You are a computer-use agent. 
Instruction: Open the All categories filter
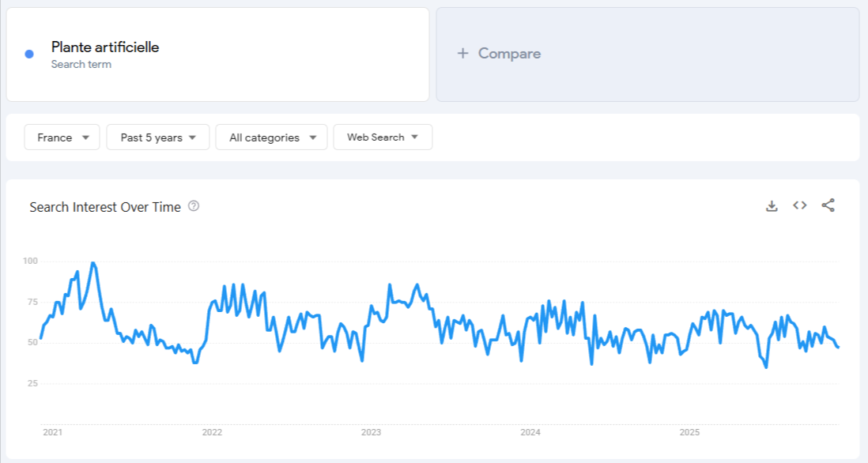271,137
